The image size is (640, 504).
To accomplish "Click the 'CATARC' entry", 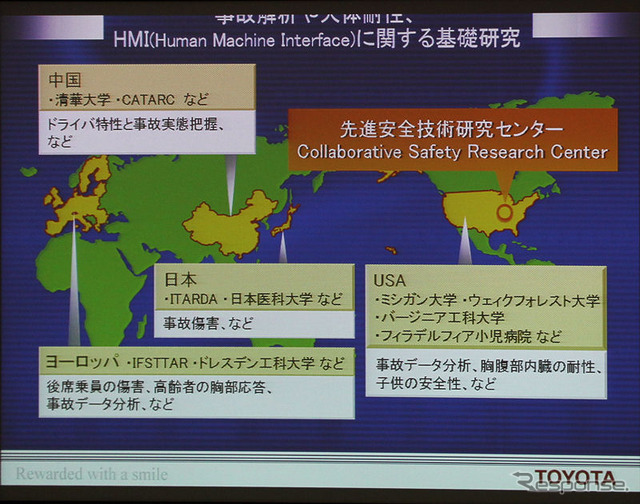I will (x=148, y=100).
